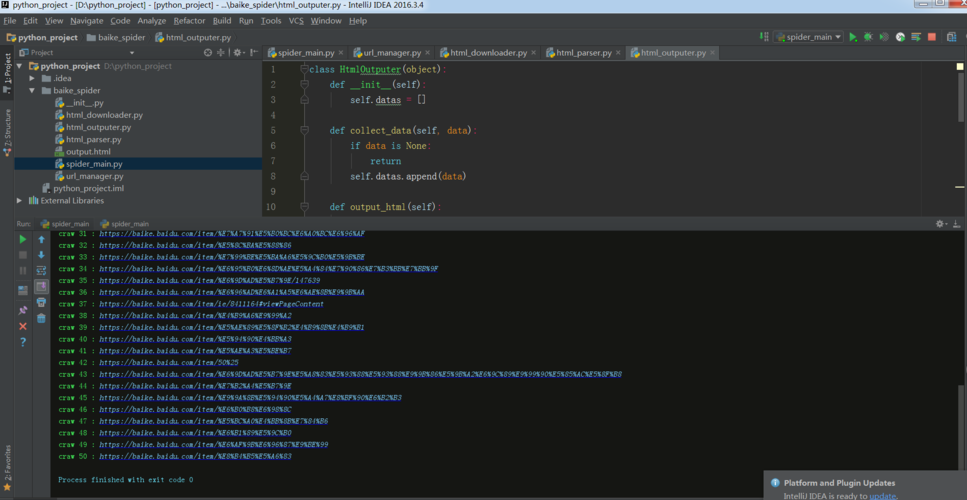Open the File menu
967x500 pixels.
[10, 20]
